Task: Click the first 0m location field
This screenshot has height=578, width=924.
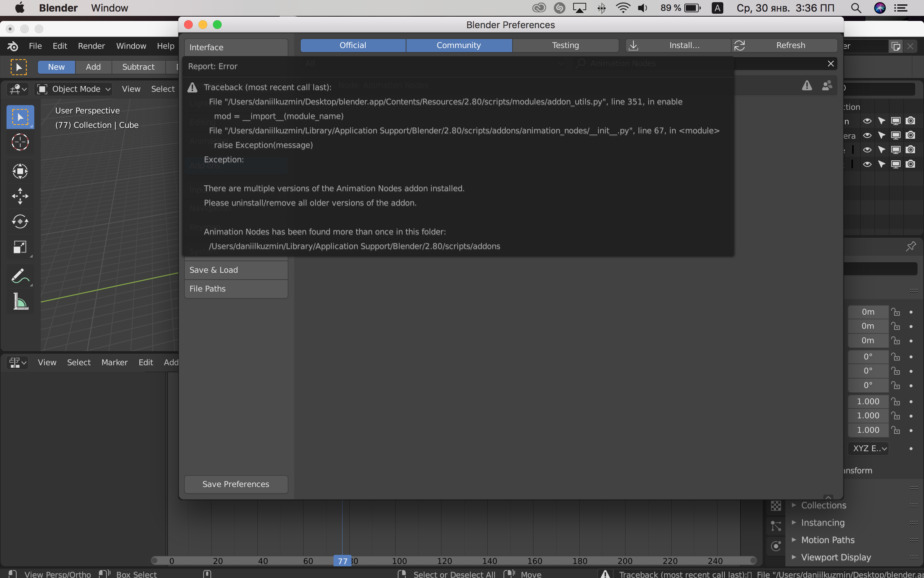Action: click(868, 312)
